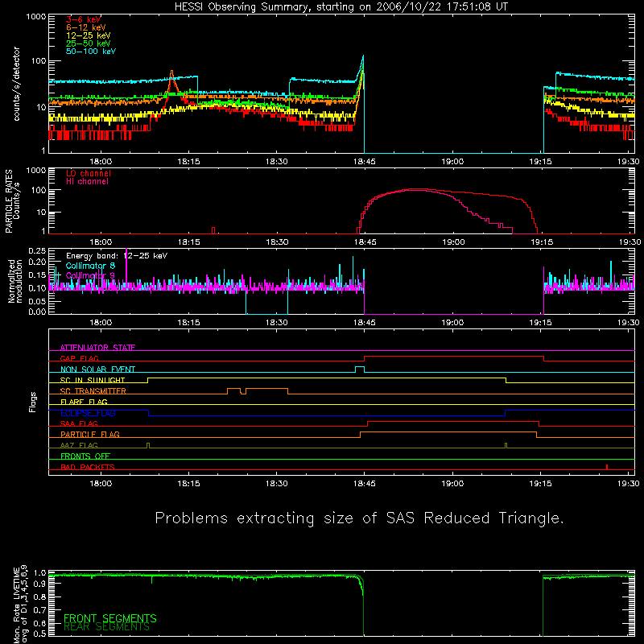Click the 19:00 tick label under the Flags panel
Viewport: 644px width, 644px height.
pyautogui.click(x=452, y=484)
